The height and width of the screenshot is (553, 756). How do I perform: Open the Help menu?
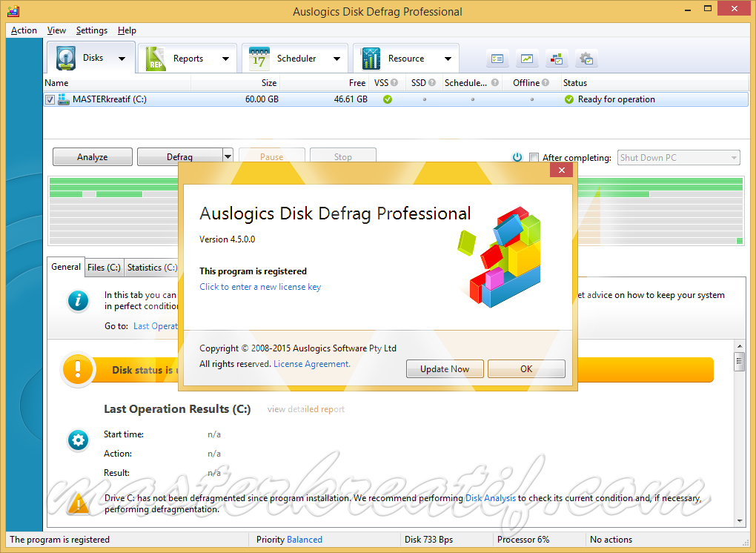point(127,30)
